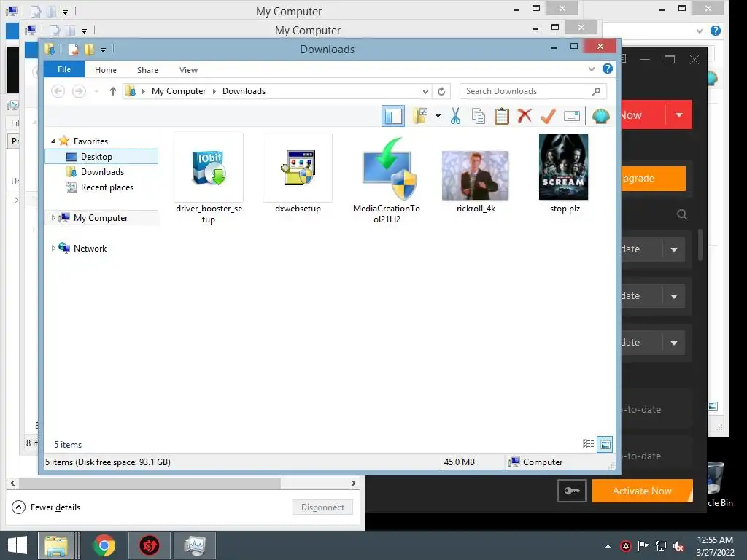
Task: Show hidden system tray icons
Action: pos(608,546)
